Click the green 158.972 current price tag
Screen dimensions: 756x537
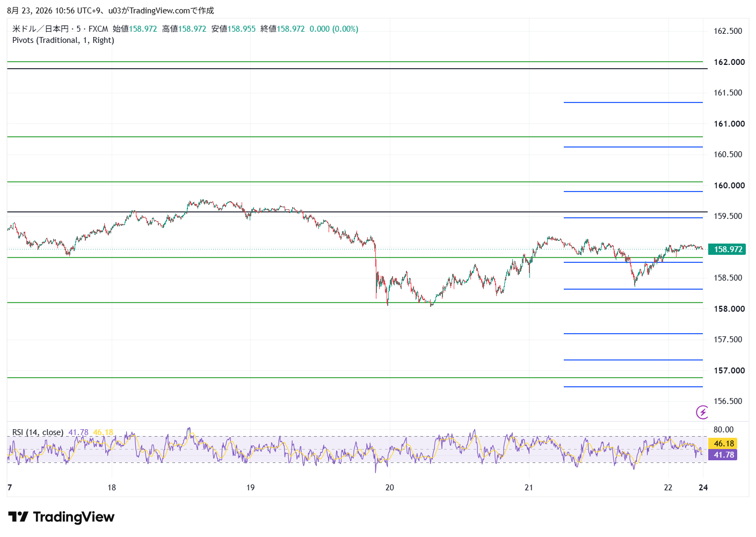pos(728,249)
